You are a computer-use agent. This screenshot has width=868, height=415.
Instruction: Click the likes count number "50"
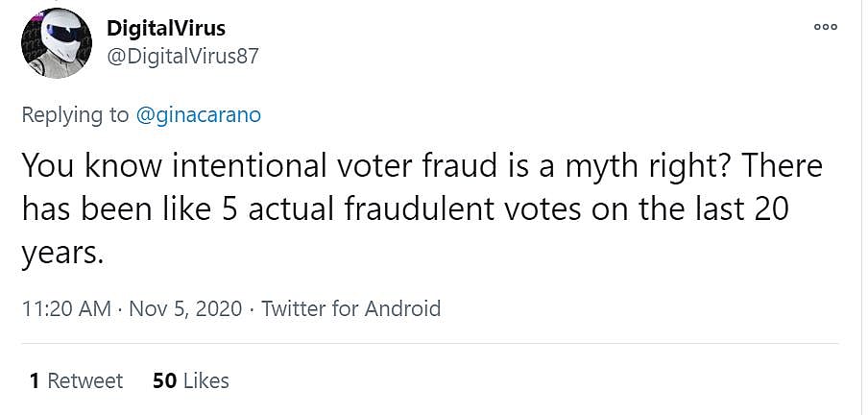tap(164, 380)
